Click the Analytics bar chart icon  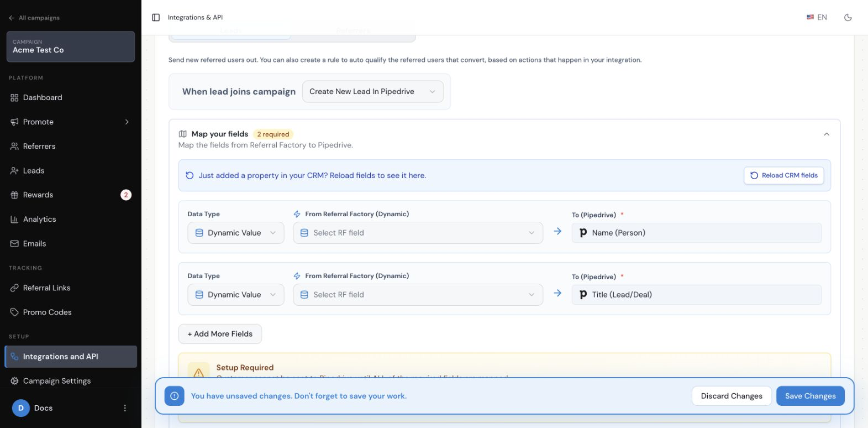pos(14,220)
